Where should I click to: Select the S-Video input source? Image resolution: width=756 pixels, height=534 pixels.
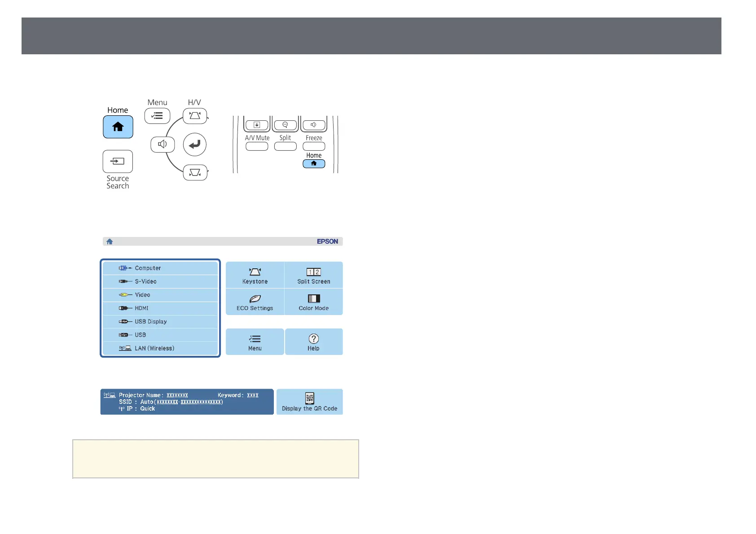pos(160,282)
